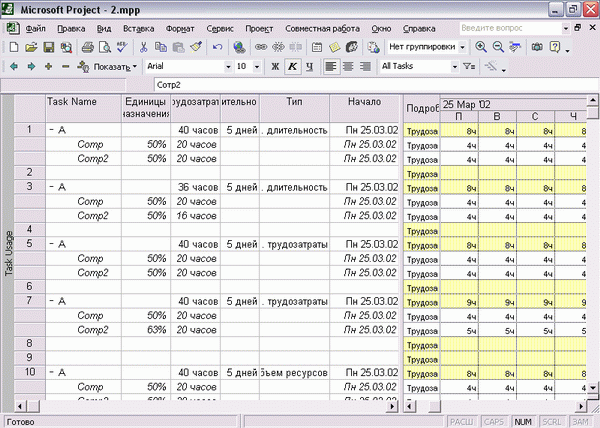Go to the selected task

click(x=515, y=47)
